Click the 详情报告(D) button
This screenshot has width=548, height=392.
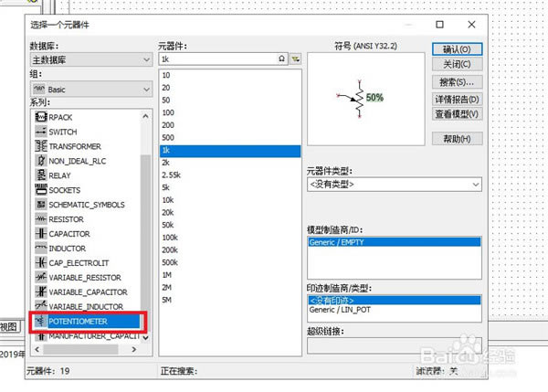[x=458, y=100]
